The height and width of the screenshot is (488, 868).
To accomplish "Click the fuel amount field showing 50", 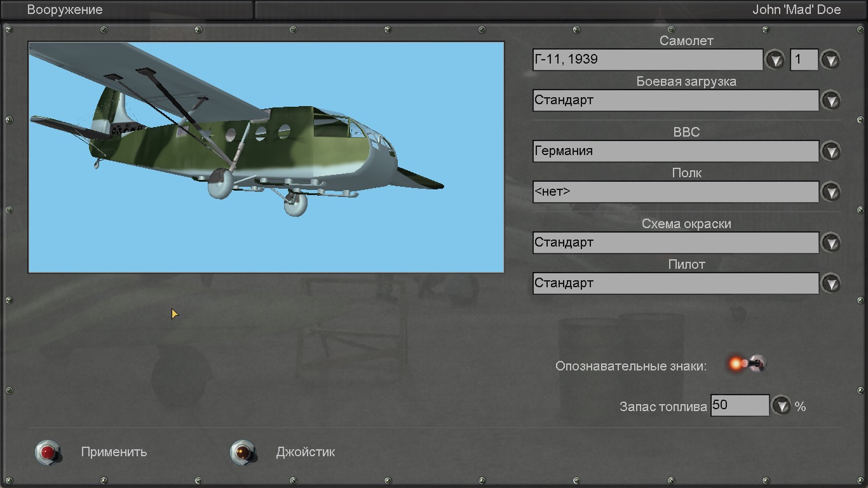I will [x=740, y=405].
